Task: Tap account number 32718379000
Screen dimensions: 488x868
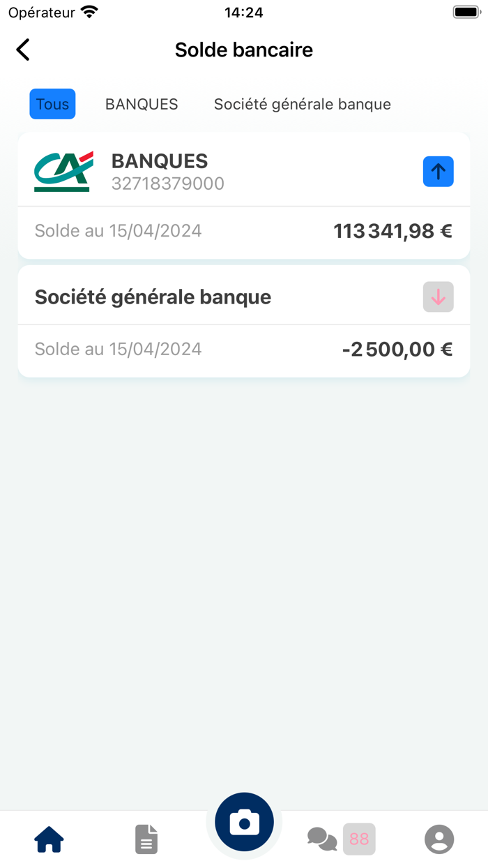Action: pyautogui.click(x=168, y=184)
